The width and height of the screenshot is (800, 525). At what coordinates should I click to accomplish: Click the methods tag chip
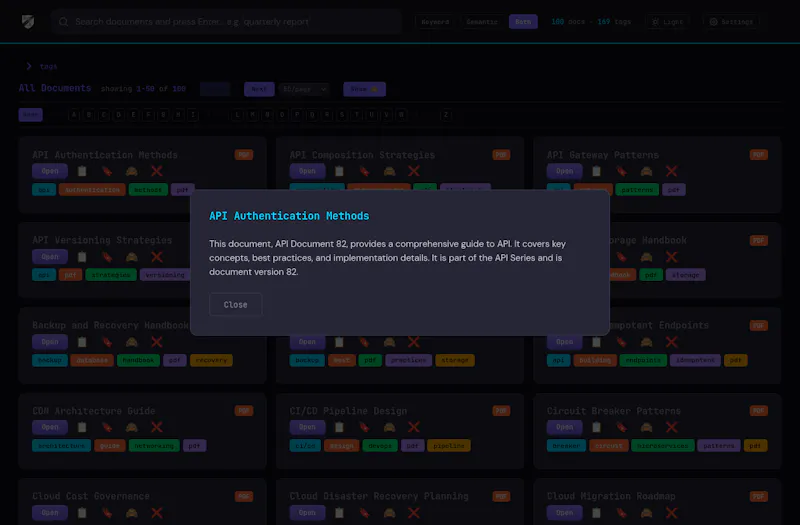pos(148,190)
